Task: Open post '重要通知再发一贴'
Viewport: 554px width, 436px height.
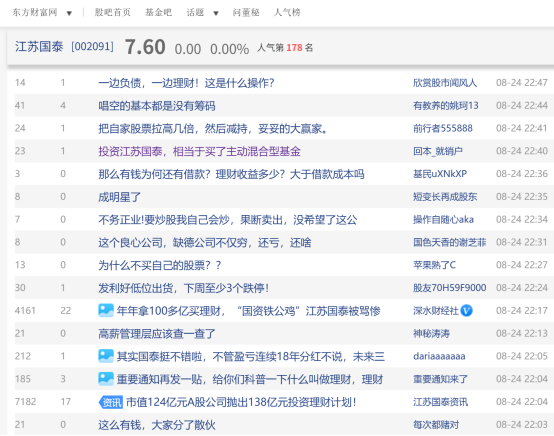Action: tap(250, 379)
